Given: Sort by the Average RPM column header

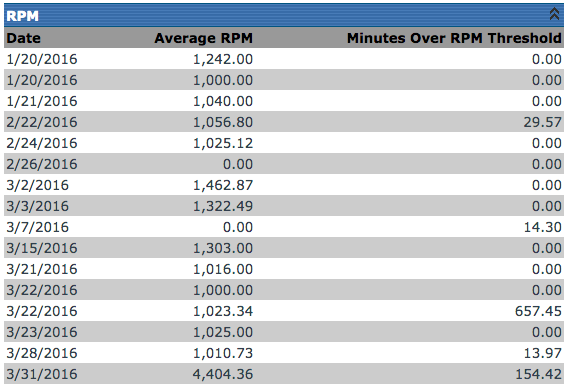Looking at the screenshot, I should (x=204, y=38).
